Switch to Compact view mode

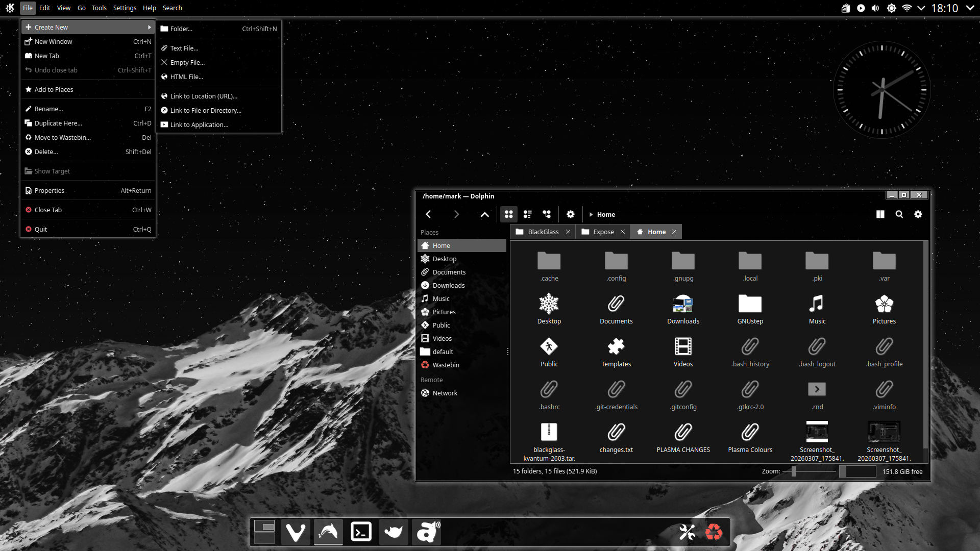point(527,214)
